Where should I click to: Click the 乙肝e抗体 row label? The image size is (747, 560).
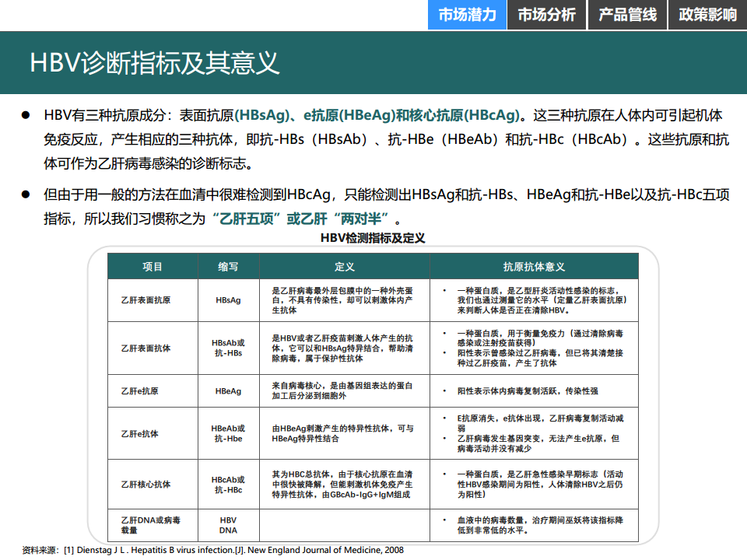[140, 434]
